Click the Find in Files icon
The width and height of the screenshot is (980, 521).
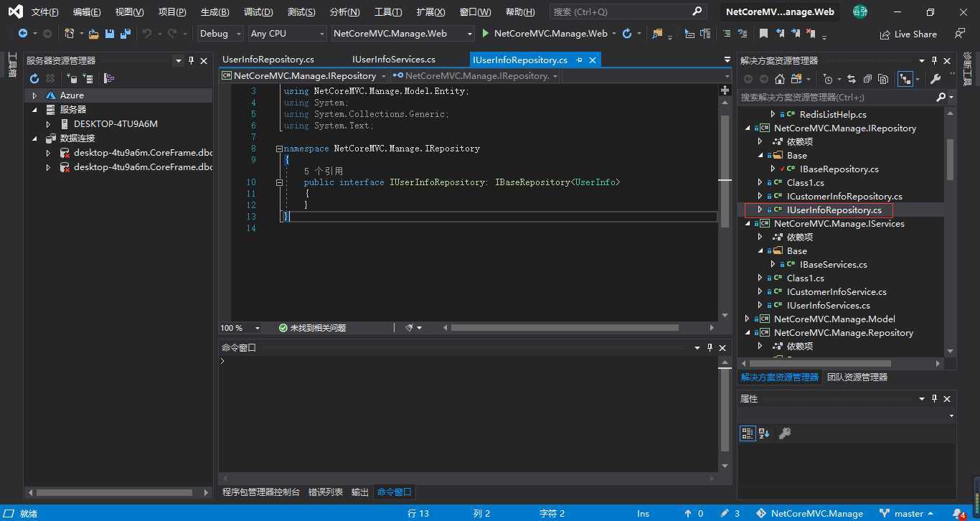(657, 34)
